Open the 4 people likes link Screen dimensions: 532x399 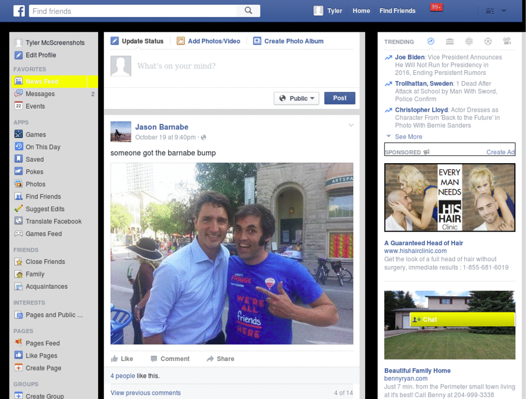click(x=123, y=376)
